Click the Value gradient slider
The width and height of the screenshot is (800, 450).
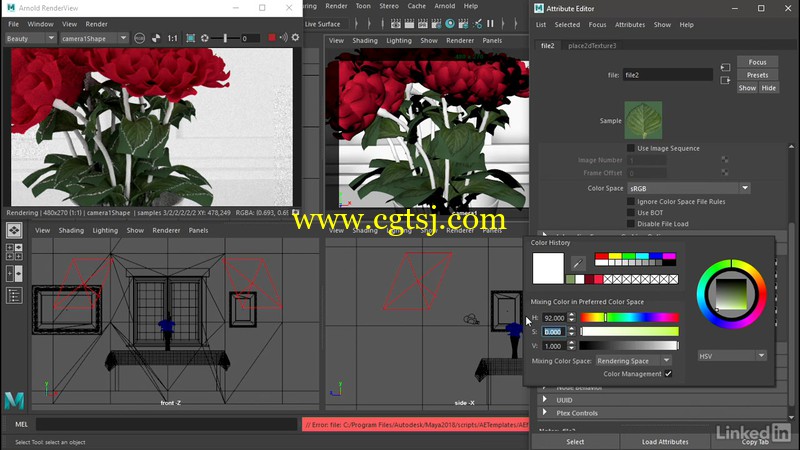[x=630, y=346]
